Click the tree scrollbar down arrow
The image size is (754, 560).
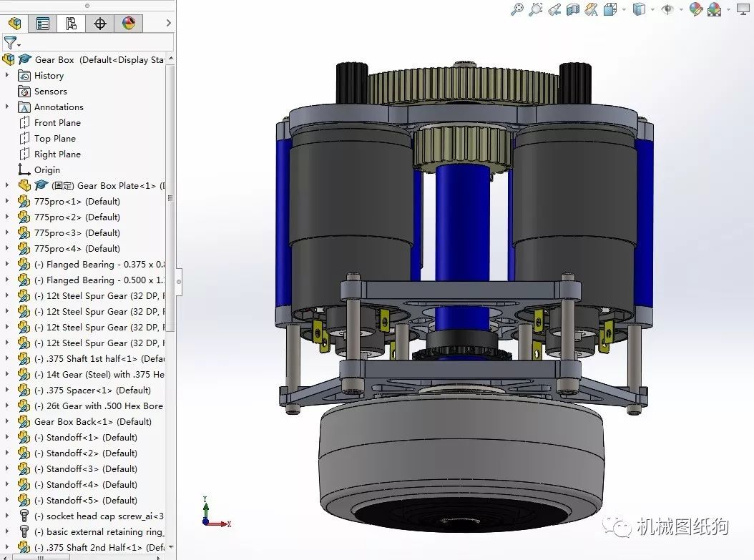click(x=170, y=547)
